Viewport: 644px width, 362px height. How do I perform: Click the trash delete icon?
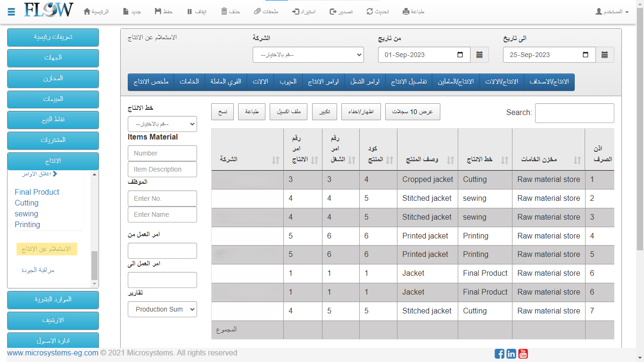(224, 11)
